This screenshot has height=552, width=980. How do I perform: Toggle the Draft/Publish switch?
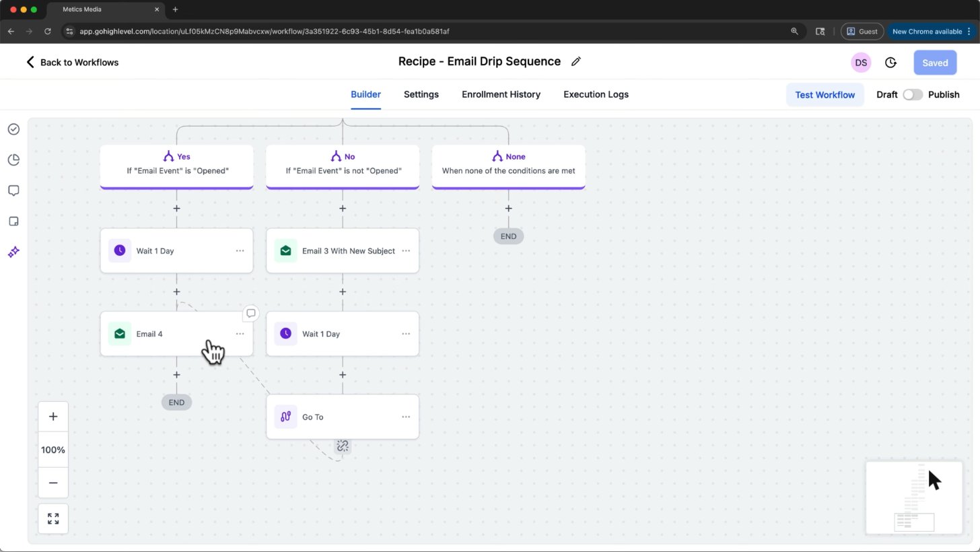tap(913, 95)
